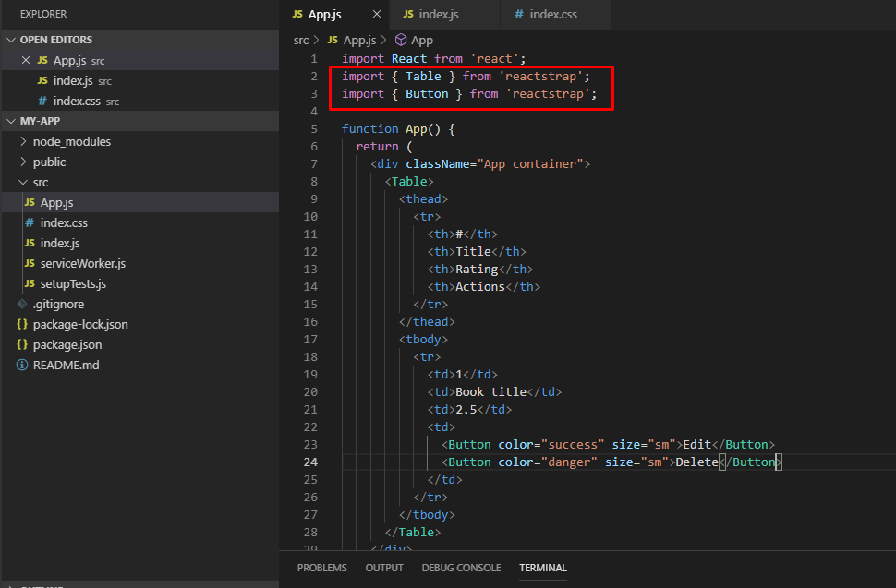Collapse the OPEN EDITORS section

click(12, 39)
